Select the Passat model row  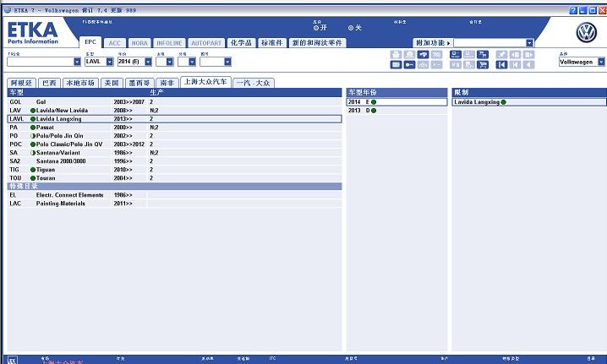click(175, 128)
